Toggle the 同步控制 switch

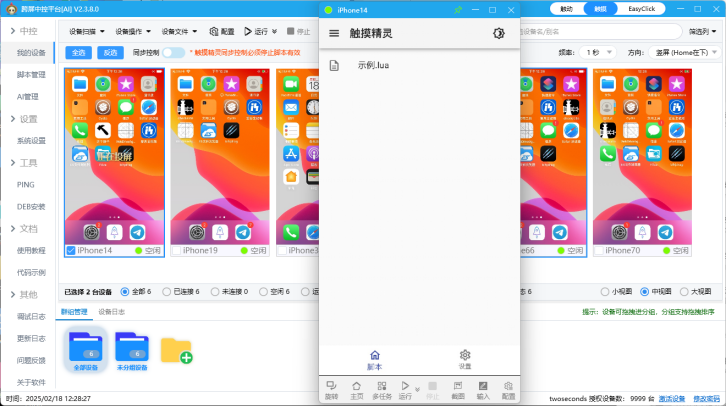tap(174, 52)
